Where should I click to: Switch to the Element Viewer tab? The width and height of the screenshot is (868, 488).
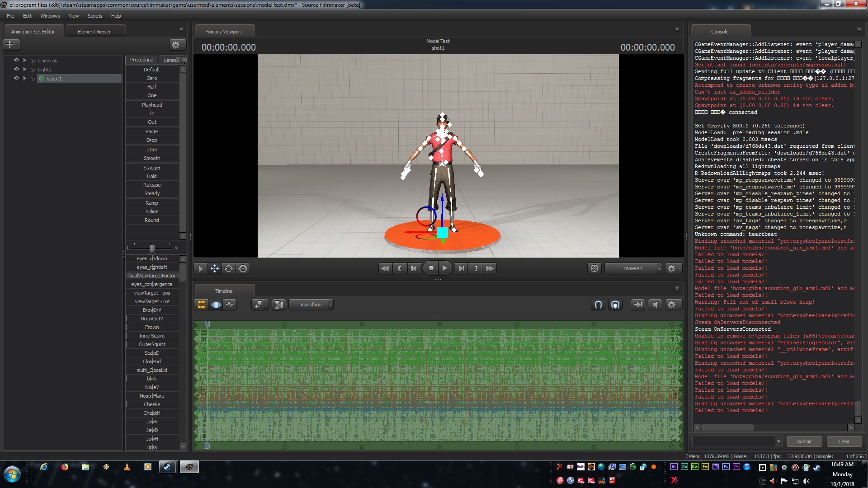click(x=94, y=32)
